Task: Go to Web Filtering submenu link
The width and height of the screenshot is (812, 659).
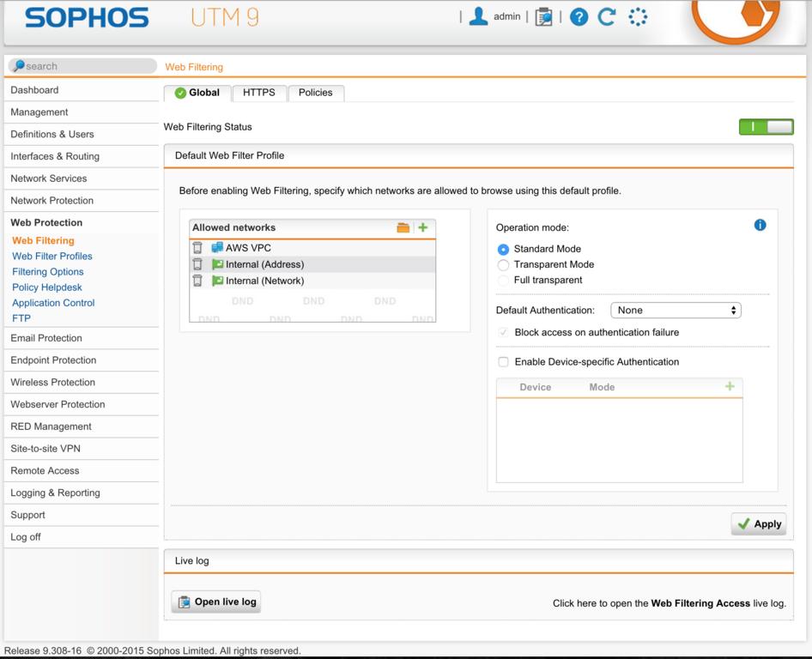Action: pyautogui.click(x=44, y=241)
